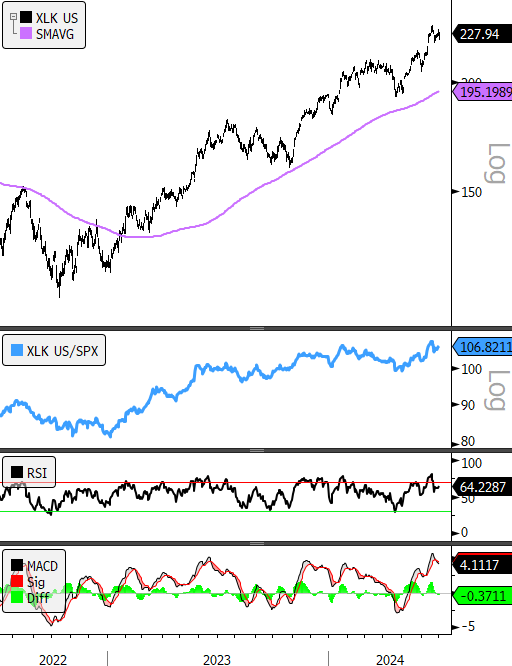The height and width of the screenshot is (666, 512).
Task: Click the pane divider grip below price chart
Action: (x=256, y=328)
